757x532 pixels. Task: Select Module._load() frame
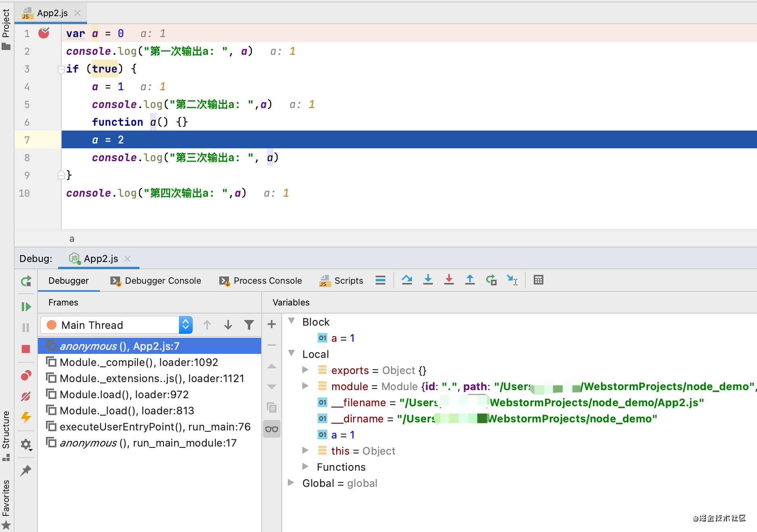(150, 410)
